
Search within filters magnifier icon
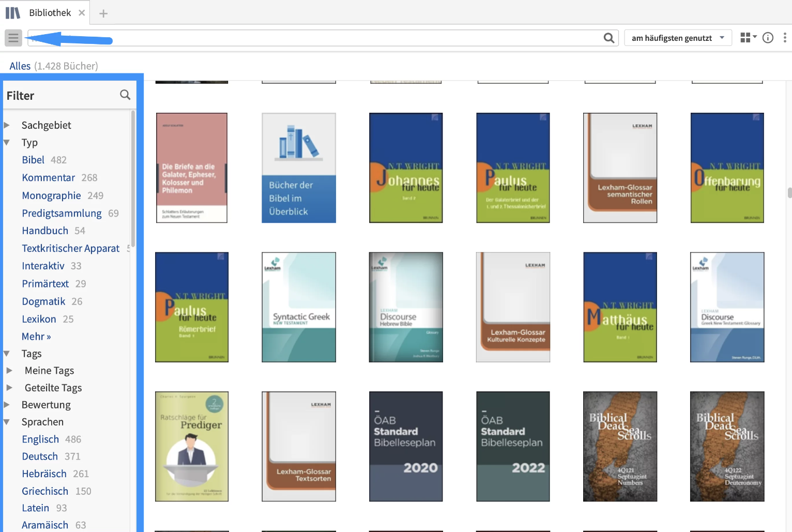[125, 95]
